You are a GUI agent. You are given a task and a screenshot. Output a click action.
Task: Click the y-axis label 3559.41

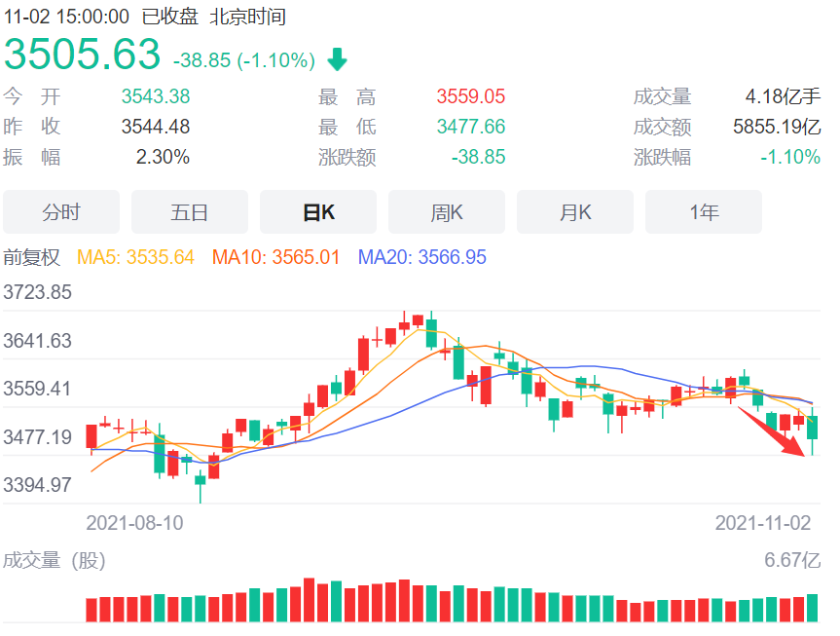click(38, 389)
